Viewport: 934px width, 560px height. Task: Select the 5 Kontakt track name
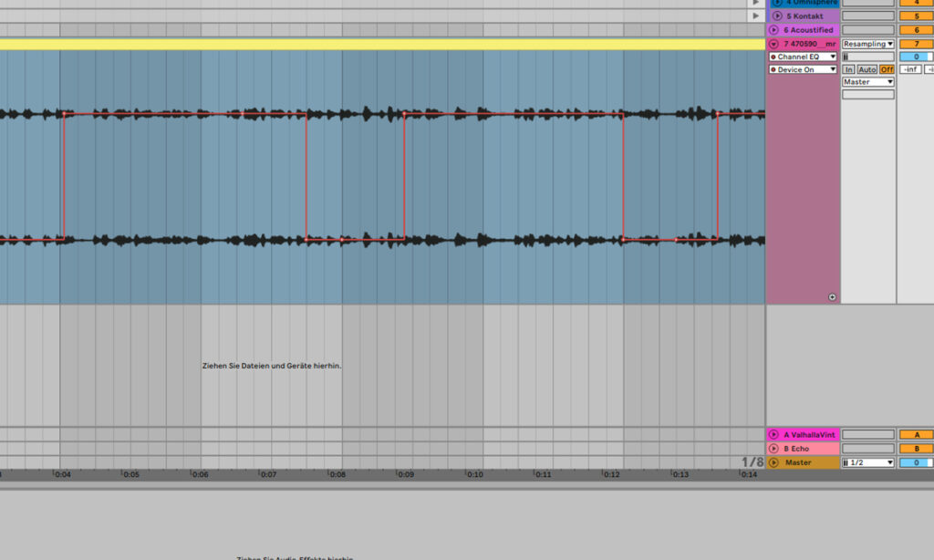pos(804,16)
